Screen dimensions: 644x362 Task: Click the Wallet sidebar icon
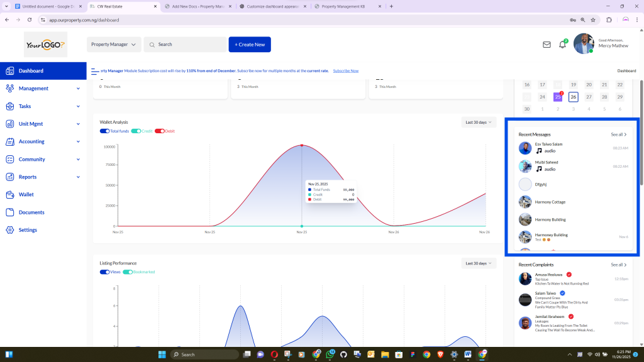(x=9, y=195)
